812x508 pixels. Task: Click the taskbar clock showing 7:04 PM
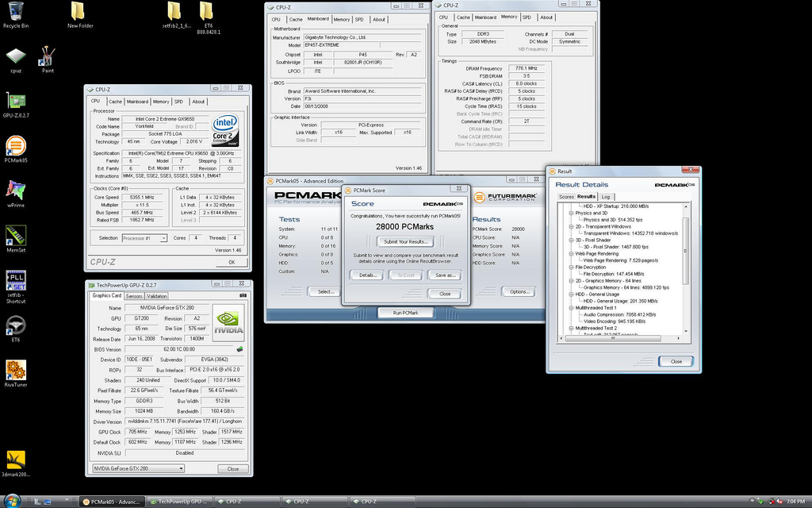click(x=795, y=502)
